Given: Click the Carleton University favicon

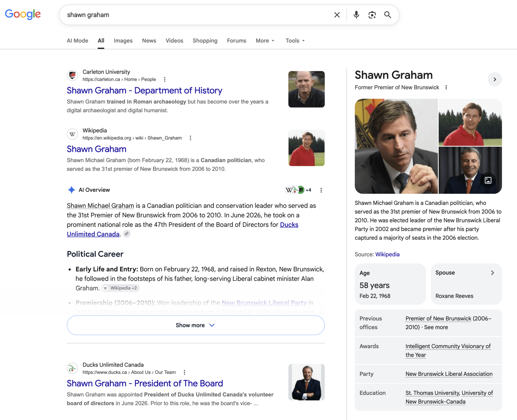Looking at the screenshot, I should coord(72,75).
